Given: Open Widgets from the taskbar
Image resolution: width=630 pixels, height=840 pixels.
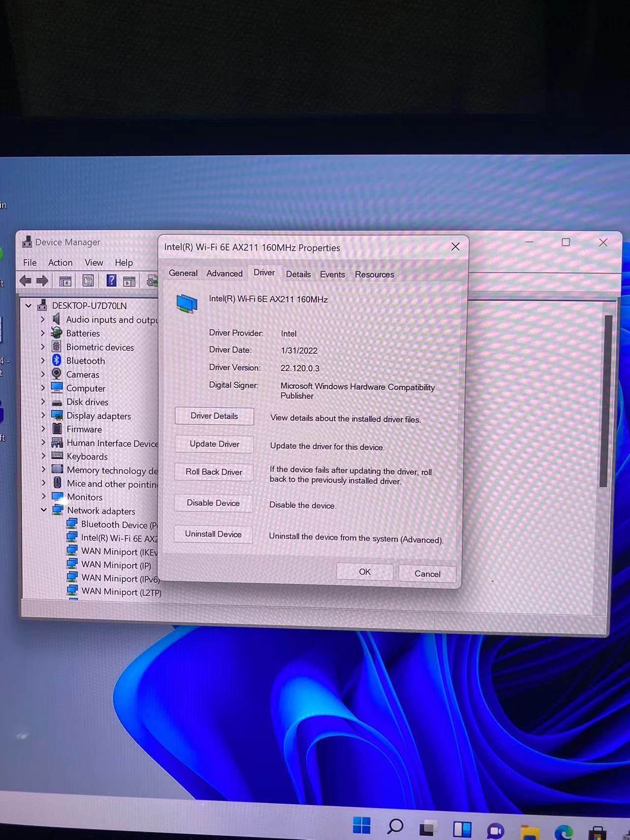Looking at the screenshot, I should tap(462, 829).
